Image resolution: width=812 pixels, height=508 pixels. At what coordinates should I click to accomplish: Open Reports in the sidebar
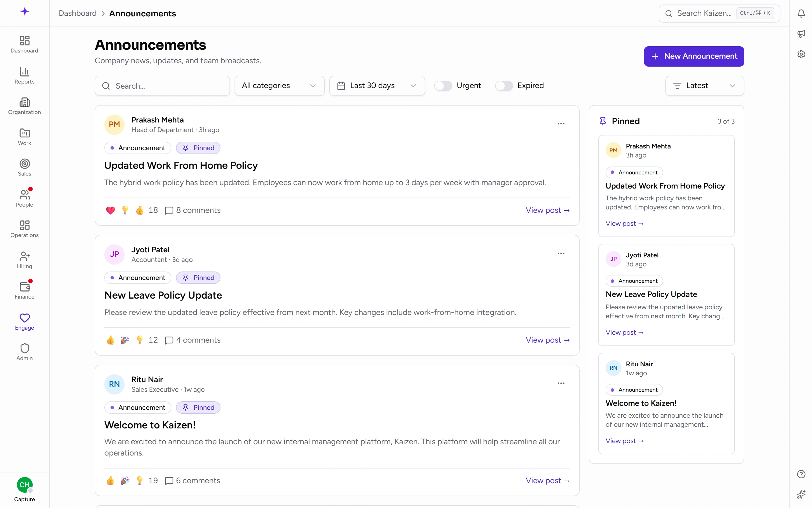(x=25, y=76)
